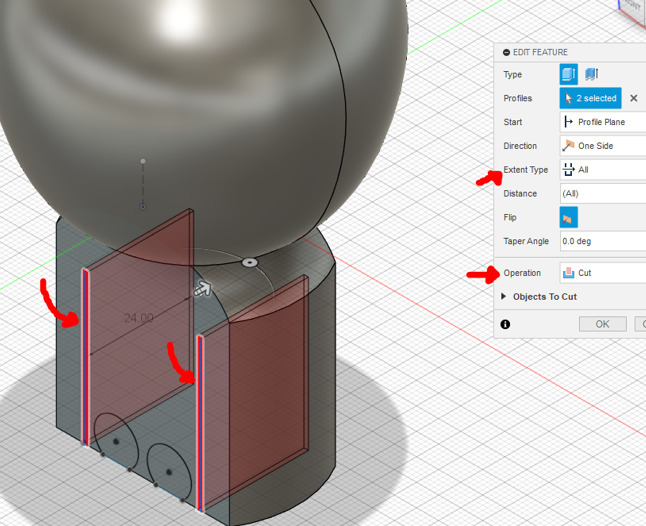Toggle the Flip direction button
This screenshot has width=646, height=526.
pos(569,217)
